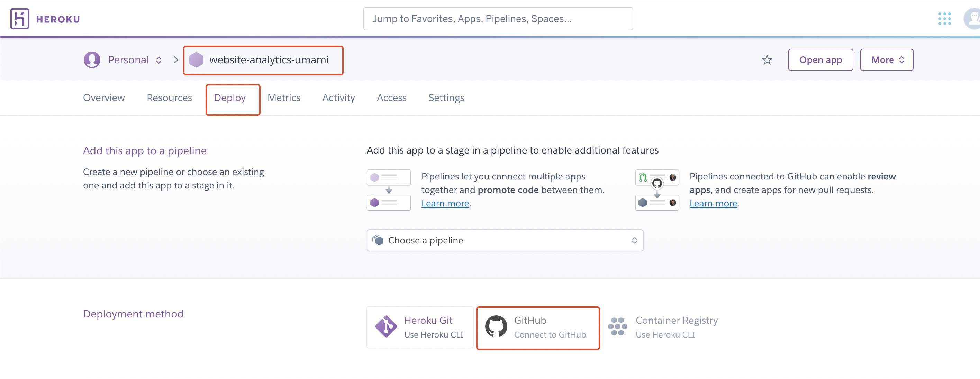This screenshot has width=980, height=379.
Task: Follow Learn more link about promote code
Action: tap(445, 203)
